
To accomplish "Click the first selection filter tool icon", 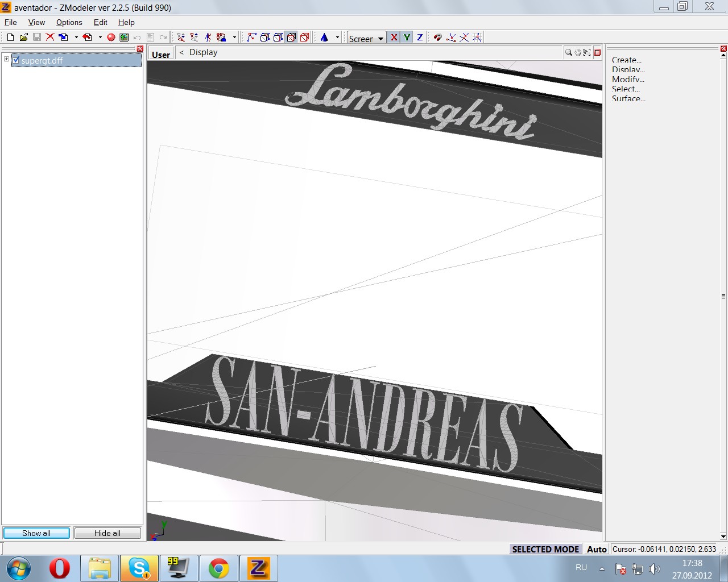I will tap(181, 38).
